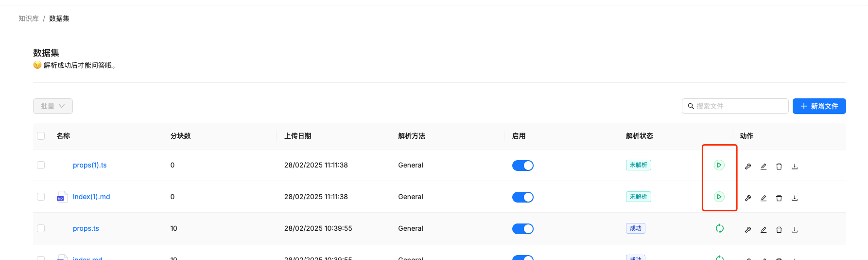This screenshot has height=260, width=868.
Task: Click the 分块数 column header
Action: point(180,136)
